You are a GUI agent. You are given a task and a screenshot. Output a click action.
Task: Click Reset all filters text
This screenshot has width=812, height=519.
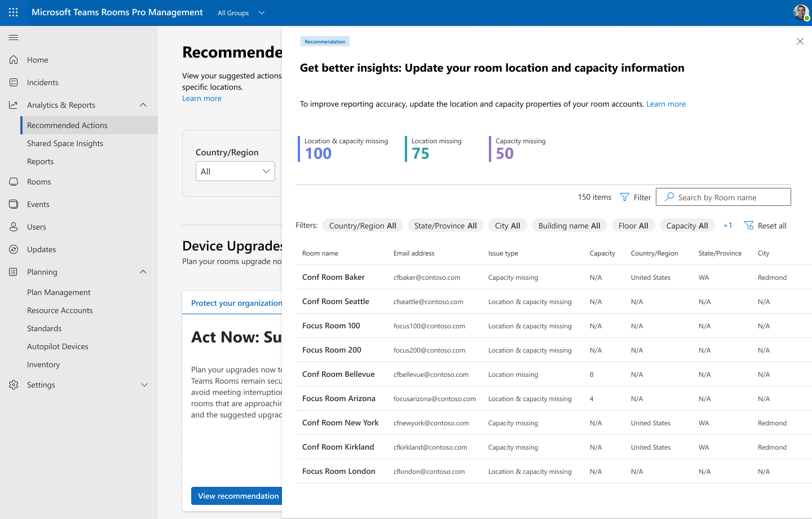(772, 226)
